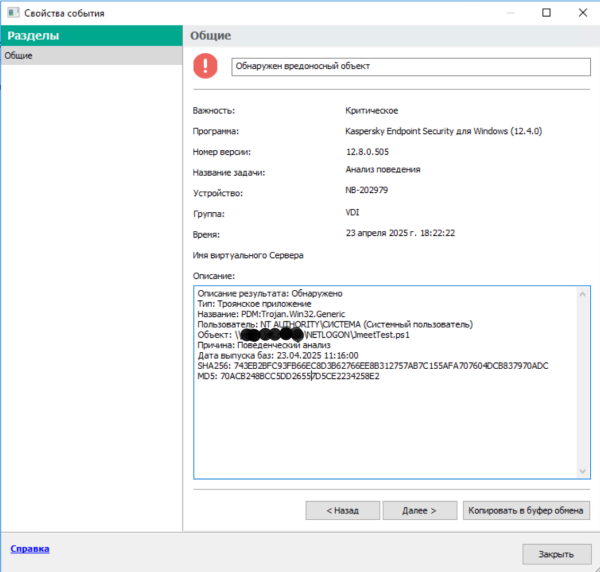This screenshot has height=572, width=600.
Task: Click the PDM:Trojan.Win32.Generic name line
Action: pyautogui.click(x=271, y=314)
